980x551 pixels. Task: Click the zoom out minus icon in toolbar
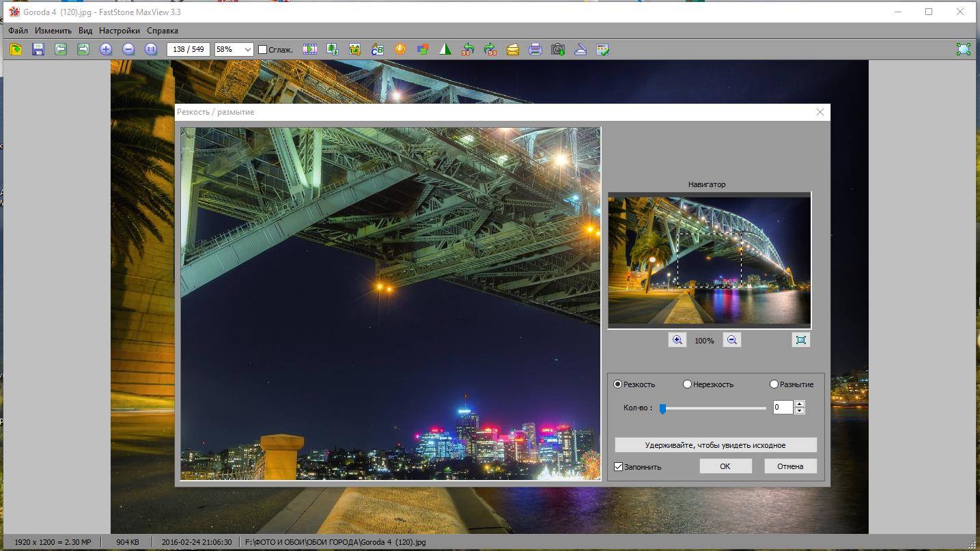point(128,49)
